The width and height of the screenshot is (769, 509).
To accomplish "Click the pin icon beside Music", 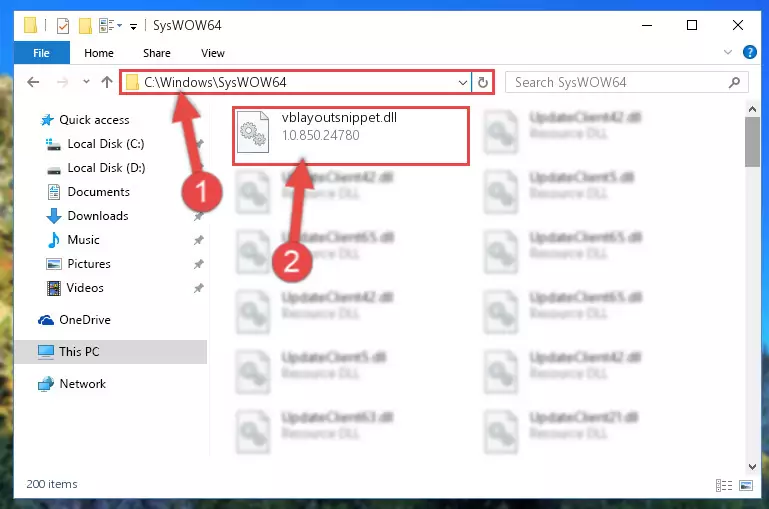I will (198, 240).
